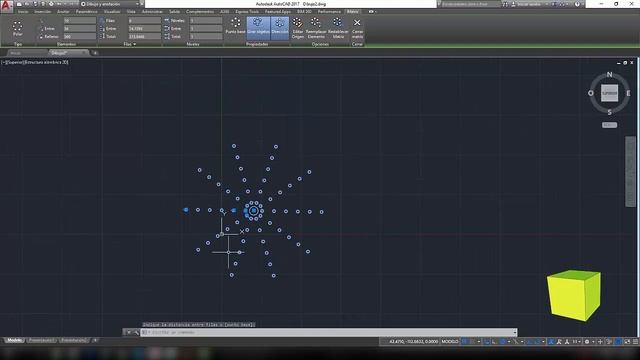Viewport: 640px width, 360px height.
Task: Switch to the Anotar ribbon tab
Action: point(63,12)
